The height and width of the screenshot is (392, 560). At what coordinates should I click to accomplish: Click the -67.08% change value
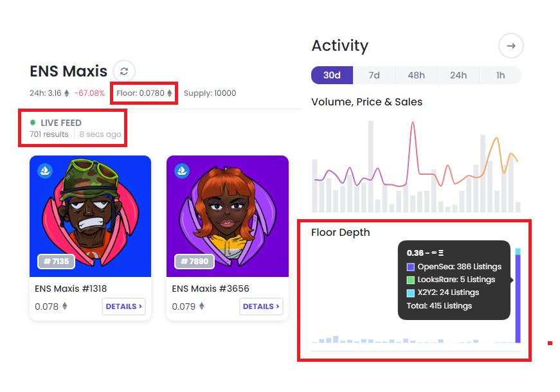(89, 93)
